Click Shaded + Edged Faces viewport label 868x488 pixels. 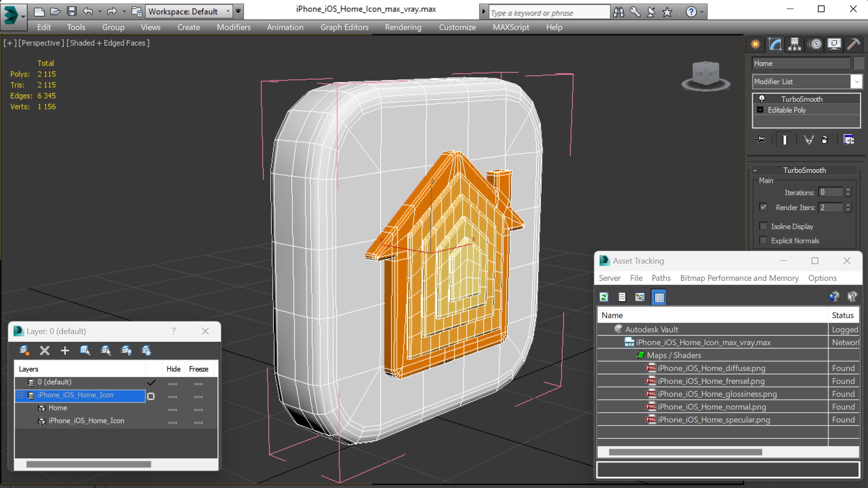[x=108, y=43]
